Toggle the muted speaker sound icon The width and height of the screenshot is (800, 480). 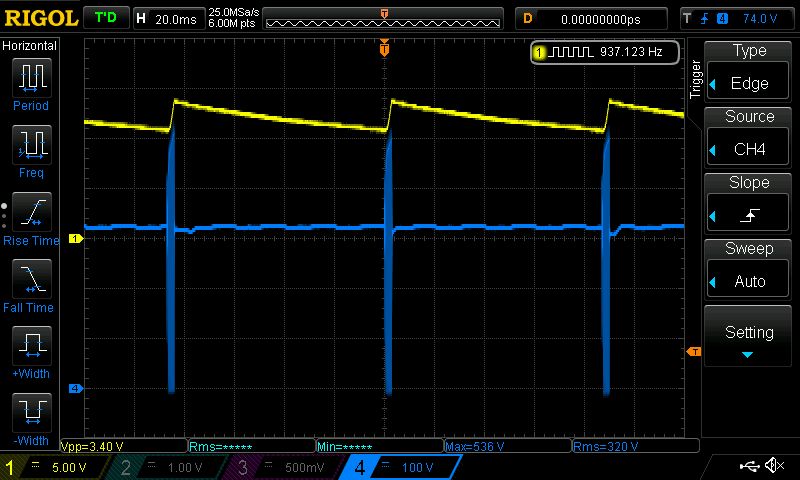click(774, 465)
